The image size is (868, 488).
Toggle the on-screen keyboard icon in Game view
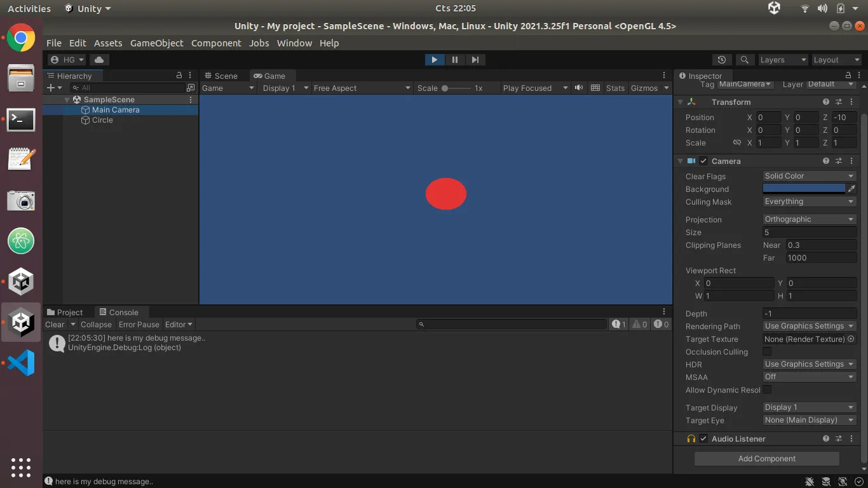(595, 88)
